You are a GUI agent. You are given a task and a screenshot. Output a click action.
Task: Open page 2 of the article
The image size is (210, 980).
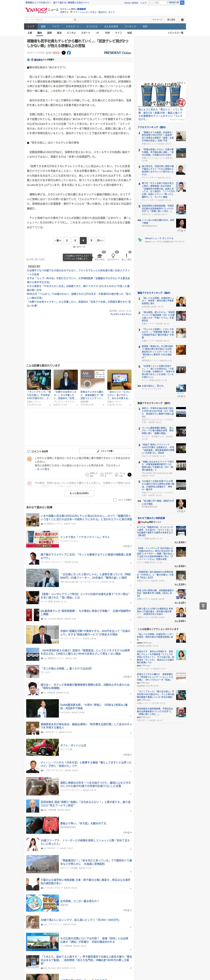(67, 240)
